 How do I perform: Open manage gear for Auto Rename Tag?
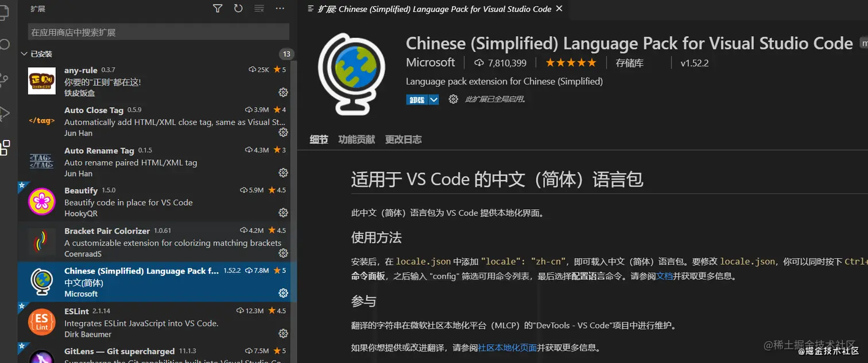click(x=283, y=173)
